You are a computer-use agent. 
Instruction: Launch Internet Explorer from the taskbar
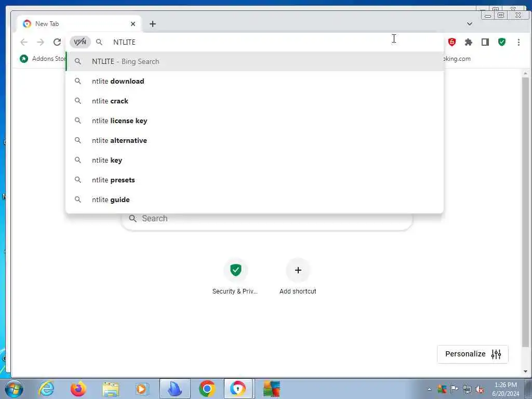click(x=46, y=389)
